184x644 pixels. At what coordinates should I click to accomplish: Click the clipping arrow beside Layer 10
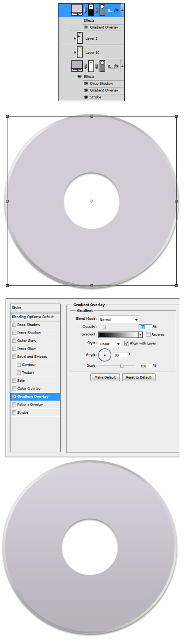coord(75,53)
